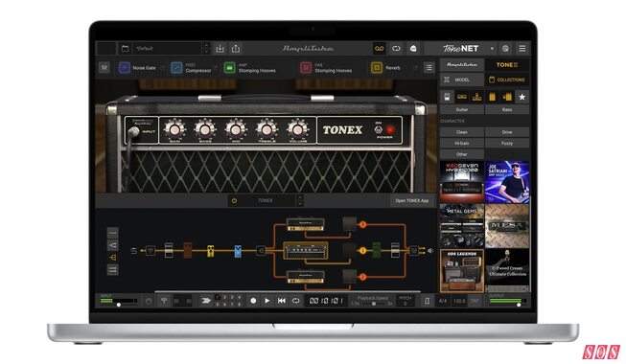Select the CAB Stomping Hooves icon
This screenshot has width=626, height=364.
(x=306, y=67)
